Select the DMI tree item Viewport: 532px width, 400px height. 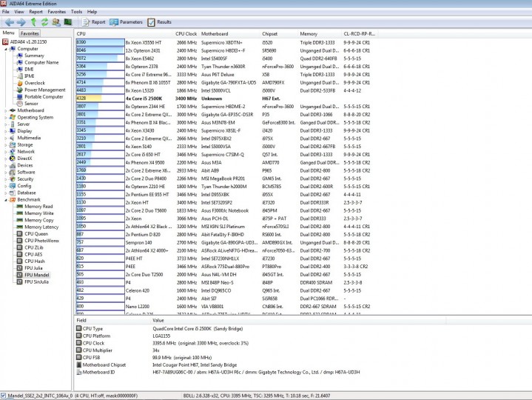click(29, 70)
